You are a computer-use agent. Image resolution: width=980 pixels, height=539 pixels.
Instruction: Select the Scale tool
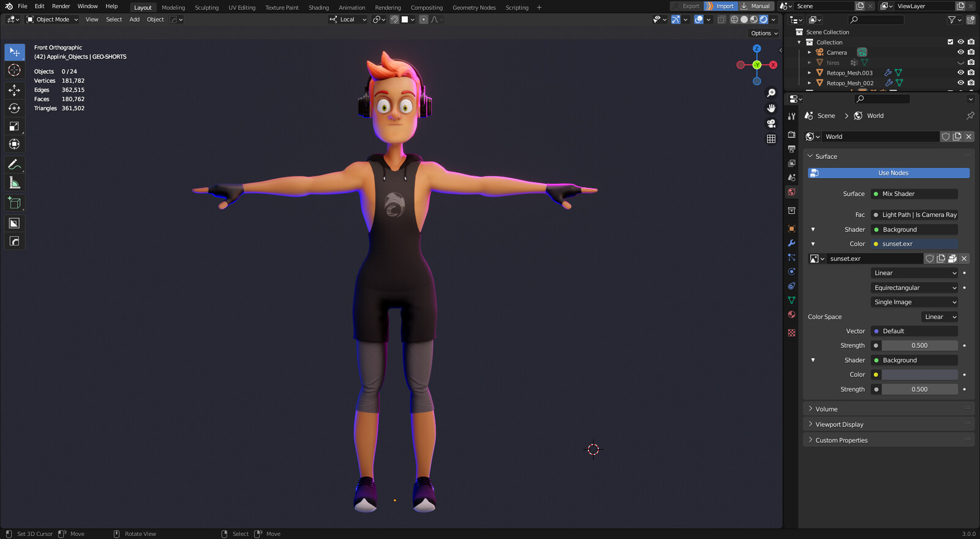pyautogui.click(x=15, y=126)
